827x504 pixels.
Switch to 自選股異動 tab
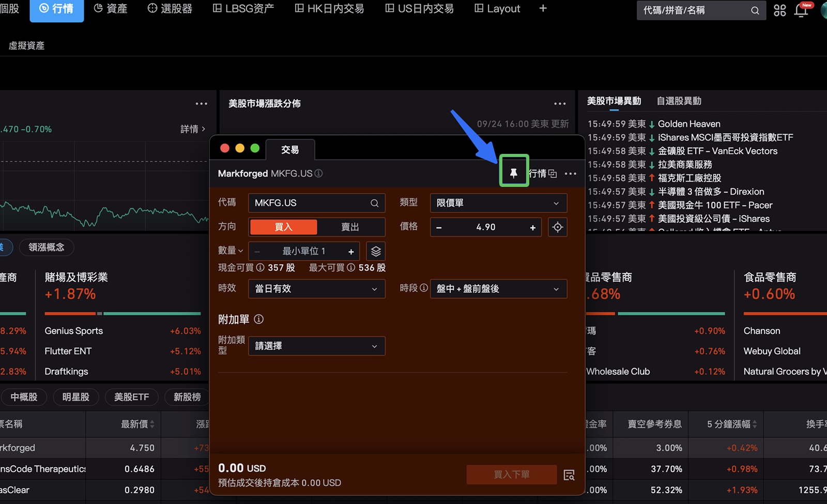coord(679,101)
